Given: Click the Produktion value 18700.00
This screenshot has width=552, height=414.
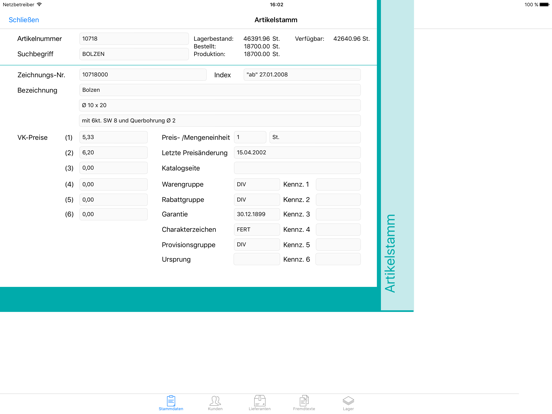Looking at the screenshot, I should [262, 54].
